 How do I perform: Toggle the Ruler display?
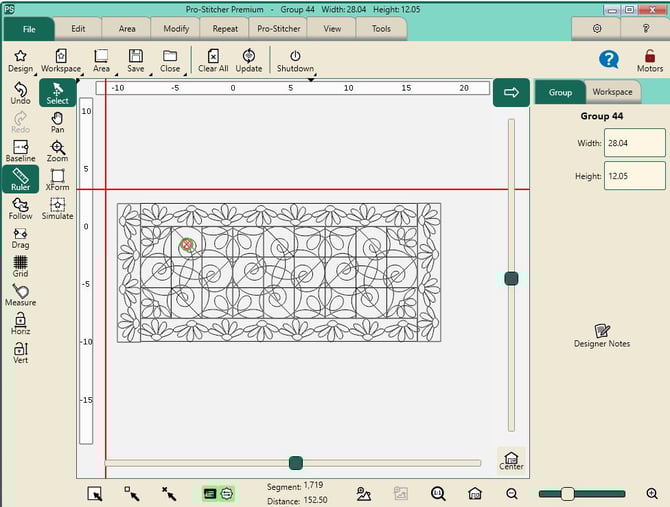tap(21, 180)
